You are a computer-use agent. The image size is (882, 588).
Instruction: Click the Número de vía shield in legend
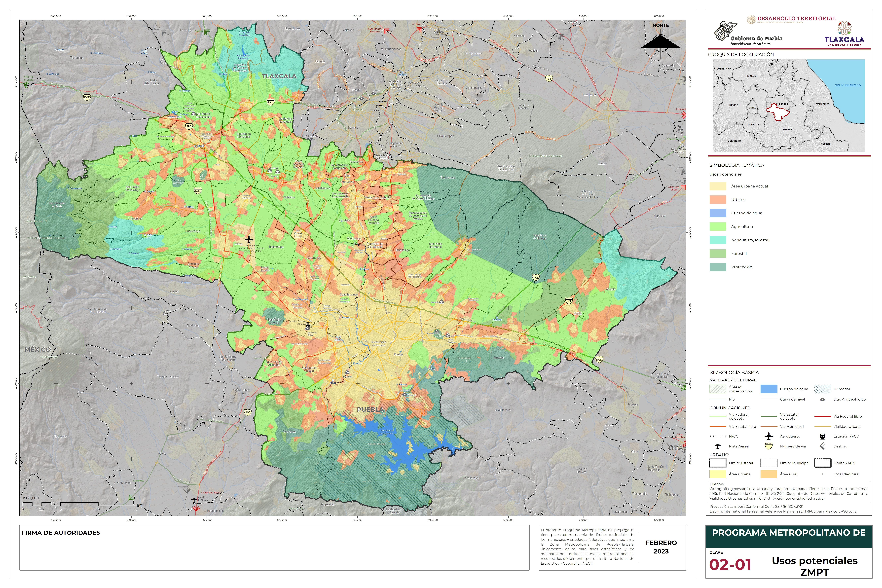tap(769, 446)
